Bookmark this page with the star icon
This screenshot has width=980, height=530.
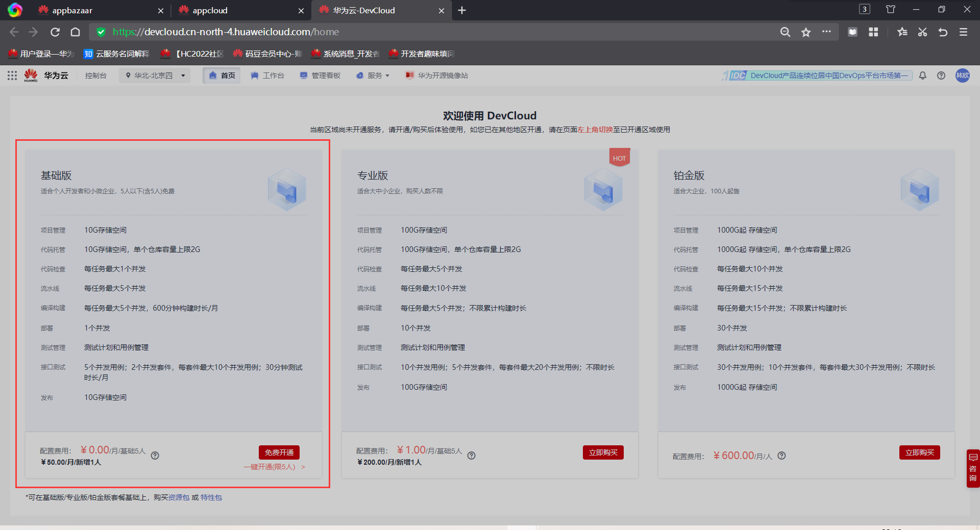806,32
